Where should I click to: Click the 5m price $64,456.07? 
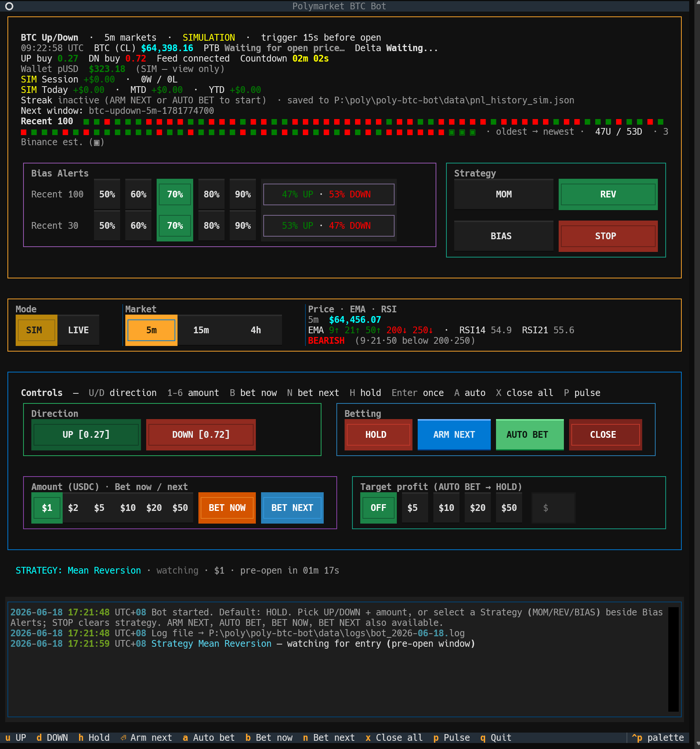coord(355,319)
